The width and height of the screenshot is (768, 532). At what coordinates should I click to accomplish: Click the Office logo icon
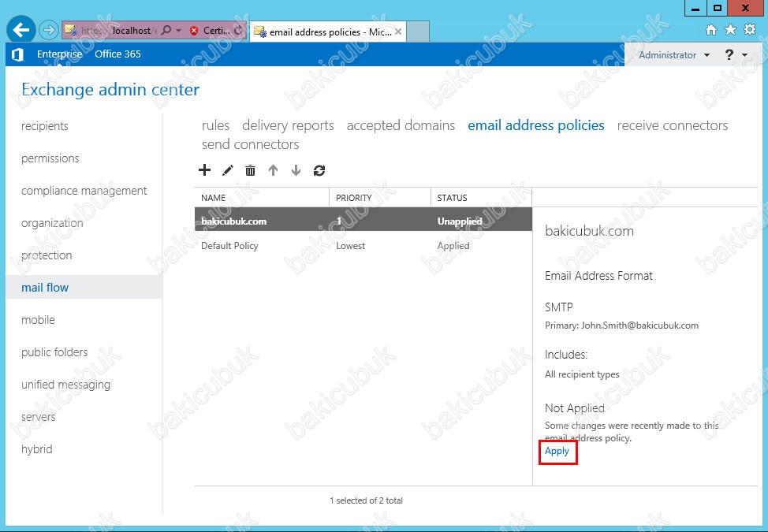coord(17,54)
